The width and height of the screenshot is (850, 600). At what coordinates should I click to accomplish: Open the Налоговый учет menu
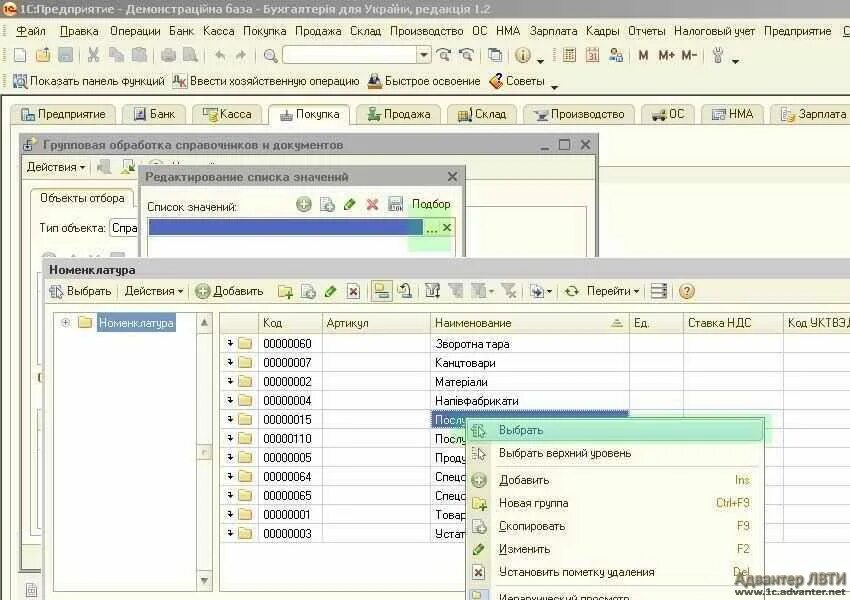[714, 31]
